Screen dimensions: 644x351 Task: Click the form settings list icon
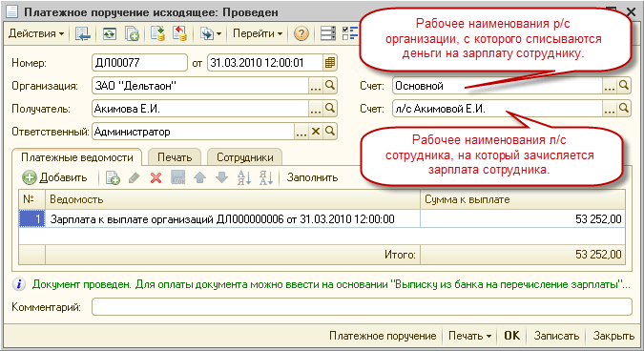(x=328, y=33)
